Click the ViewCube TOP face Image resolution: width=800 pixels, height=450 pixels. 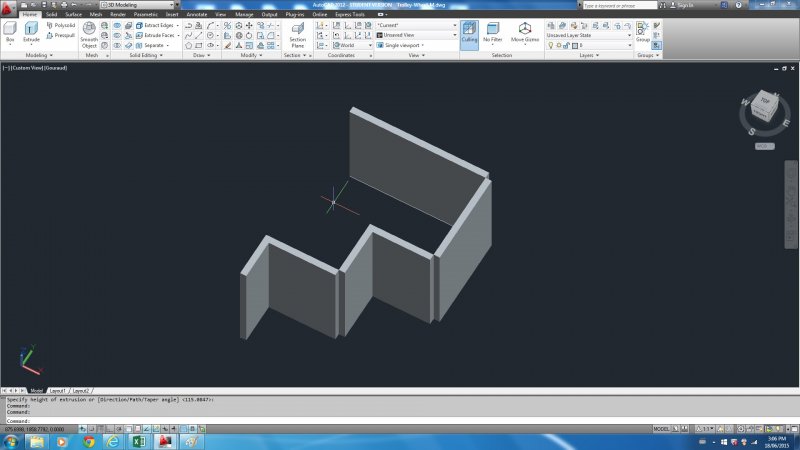(765, 101)
